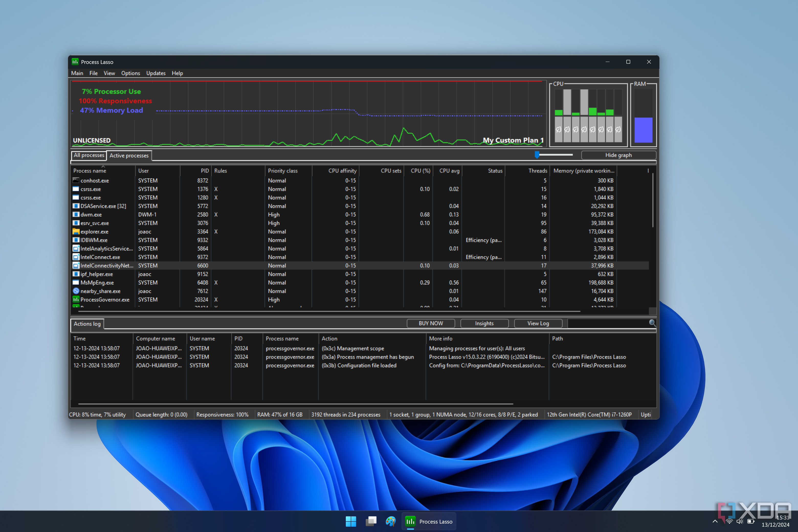Viewport: 798px width, 532px height.
Task: Switch to the All processes tab
Action: (88, 155)
